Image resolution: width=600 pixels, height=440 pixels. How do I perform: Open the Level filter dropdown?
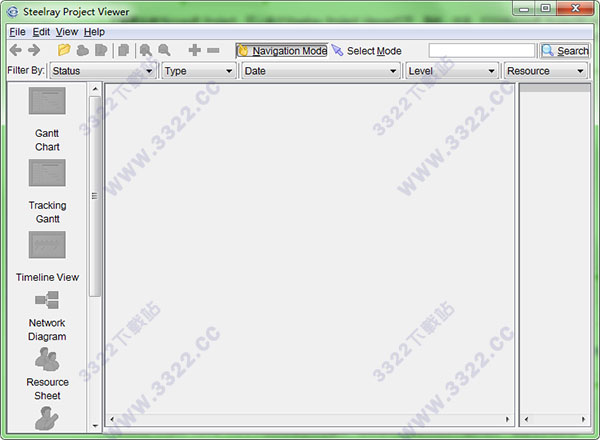point(452,71)
